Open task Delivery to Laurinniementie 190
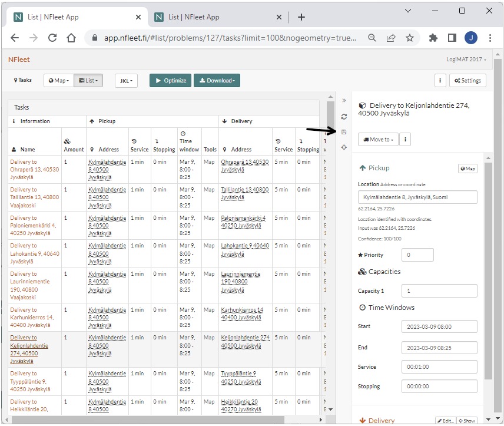 point(30,285)
